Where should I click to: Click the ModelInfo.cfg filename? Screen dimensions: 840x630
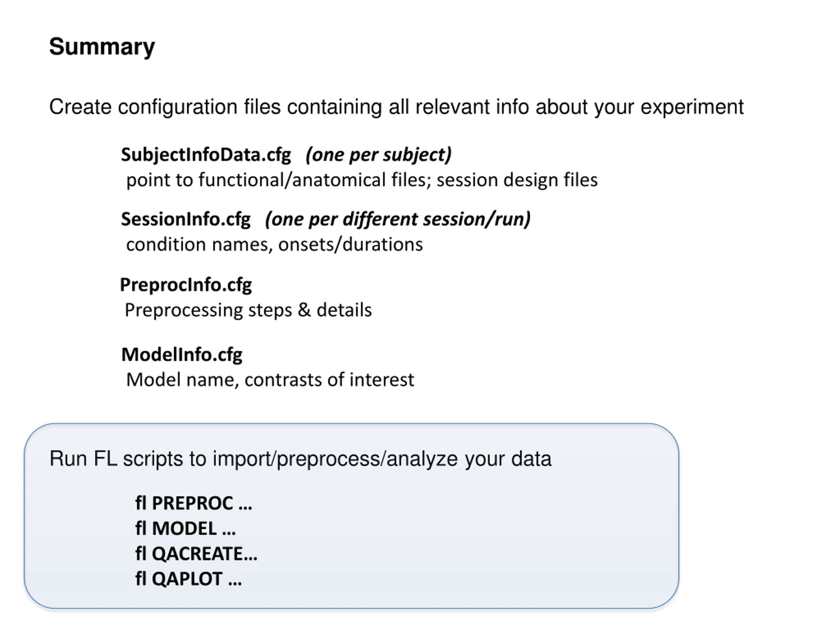coord(181,355)
